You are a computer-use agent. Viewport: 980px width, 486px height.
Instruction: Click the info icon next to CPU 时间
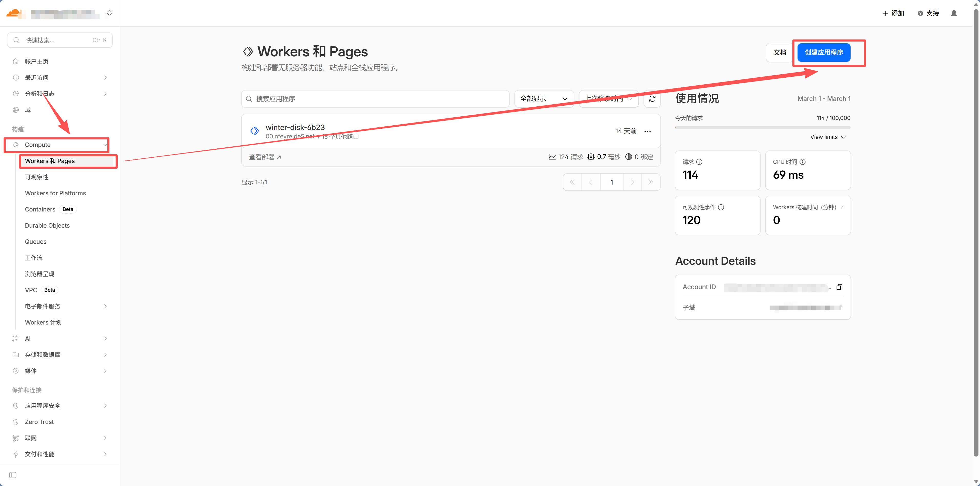pyautogui.click(x=802, y=162)
